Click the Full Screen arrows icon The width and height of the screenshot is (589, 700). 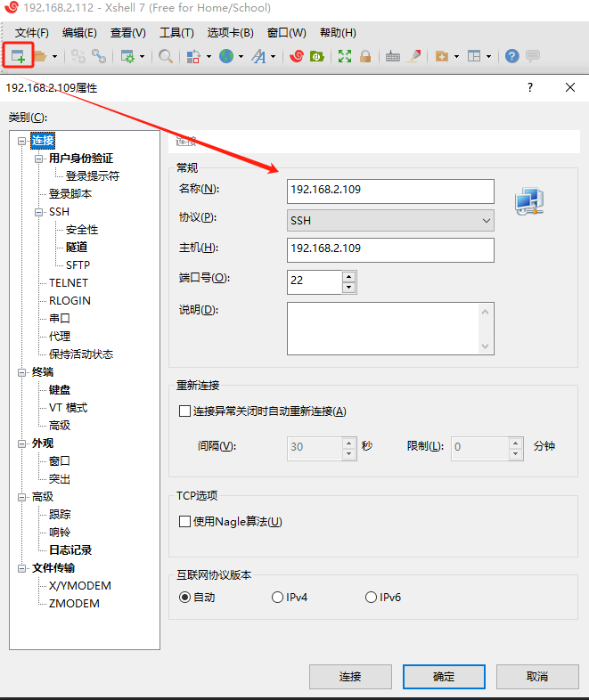click(x=345, y=56)
